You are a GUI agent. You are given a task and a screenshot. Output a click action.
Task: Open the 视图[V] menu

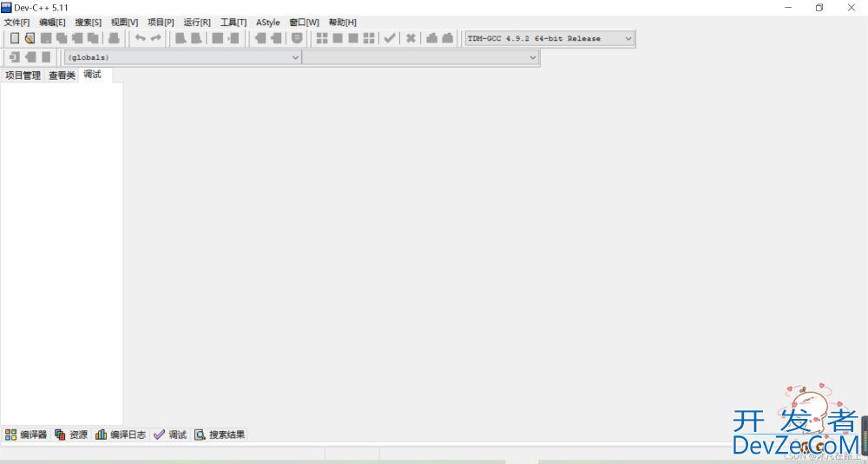[x=124, y=23]
